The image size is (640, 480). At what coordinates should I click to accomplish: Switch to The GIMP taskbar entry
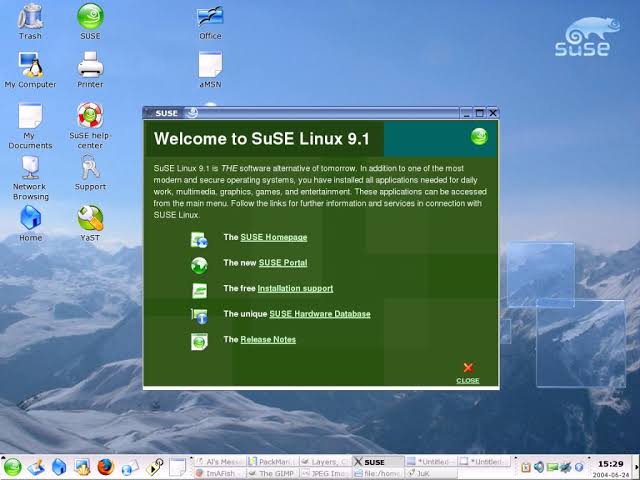[272, 473]
